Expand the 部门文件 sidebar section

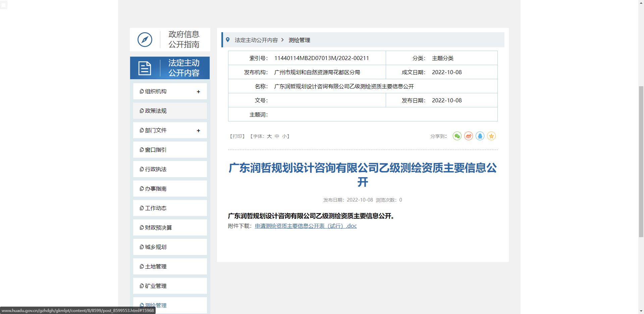[199, 130]
